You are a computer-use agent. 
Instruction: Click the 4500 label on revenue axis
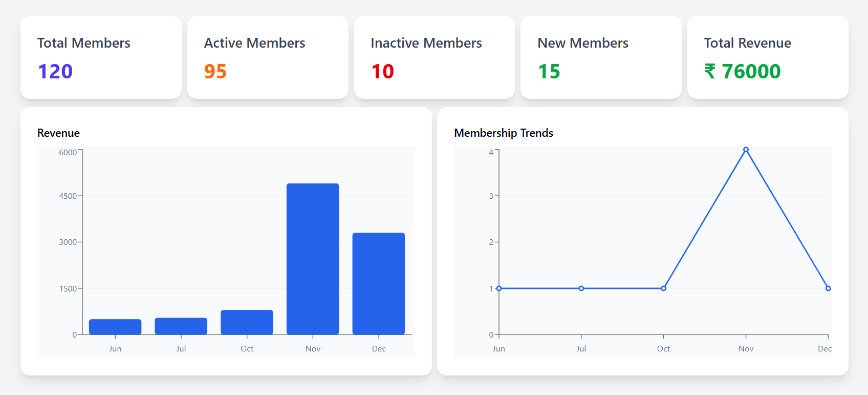point(68,196)
